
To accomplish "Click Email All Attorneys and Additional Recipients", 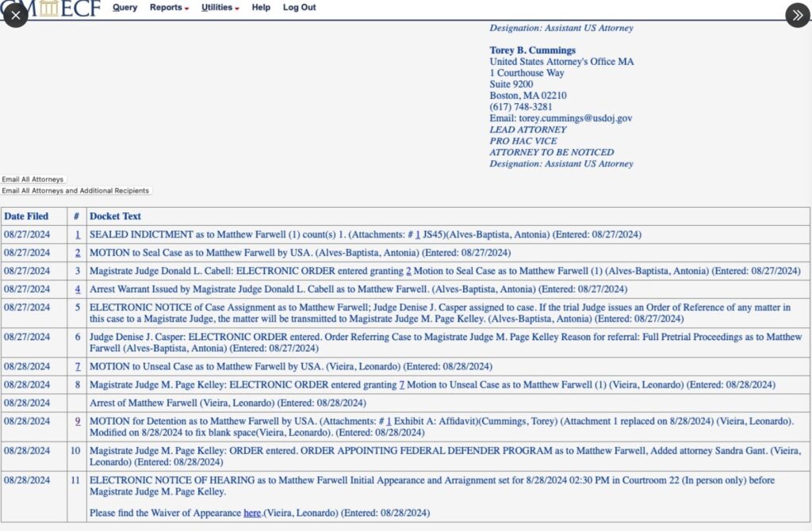I will pos(75,190).
